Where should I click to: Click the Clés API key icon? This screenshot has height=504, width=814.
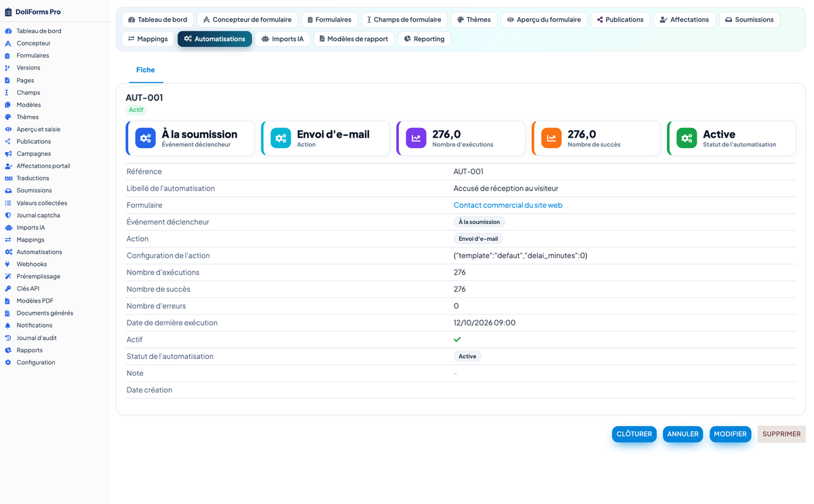[8, 289]
